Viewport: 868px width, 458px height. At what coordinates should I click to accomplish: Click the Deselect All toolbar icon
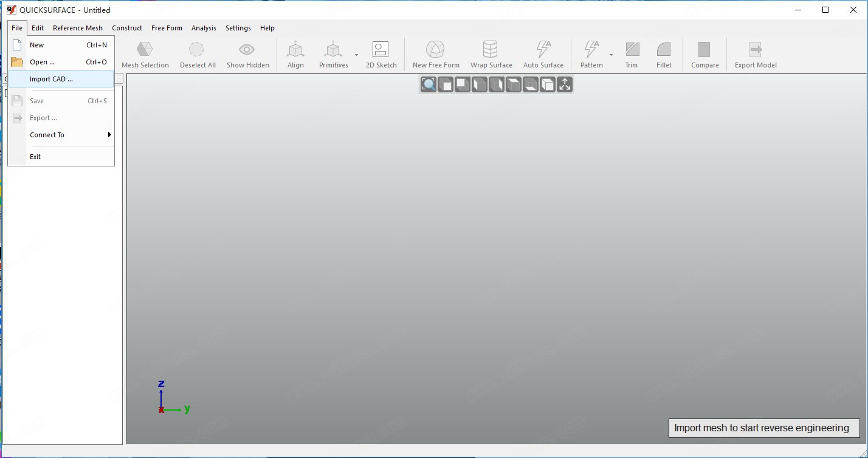[196, 50]
